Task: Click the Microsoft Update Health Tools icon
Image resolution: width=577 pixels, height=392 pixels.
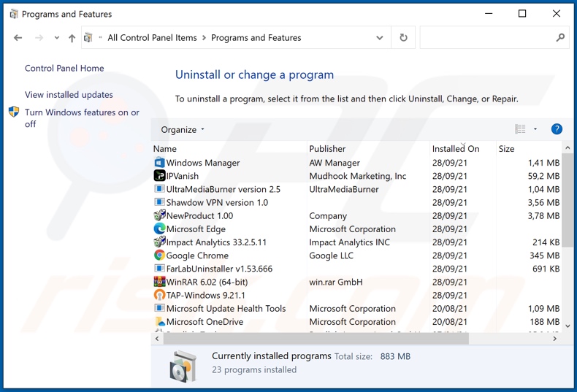Action: click(159, 308)
